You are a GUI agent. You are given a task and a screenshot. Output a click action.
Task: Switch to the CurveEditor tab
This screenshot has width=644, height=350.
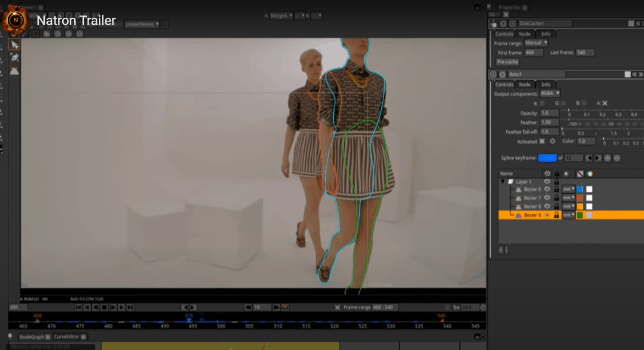[70, 337]
